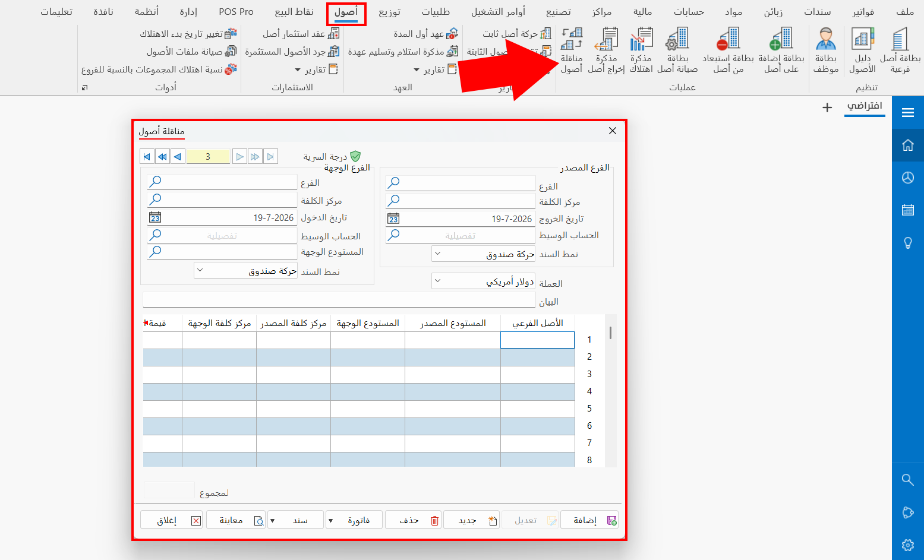Image resolution: width=924 pixels, height=560 pixels.
Task: Open the تاريخ الدخول calendar picker
Action: 155,217
